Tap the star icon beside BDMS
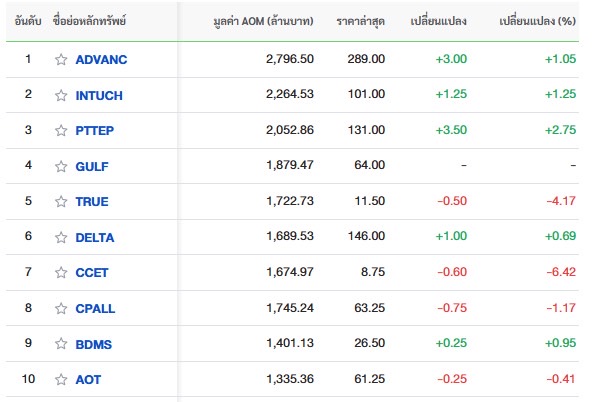 click(x=61, y=344)
